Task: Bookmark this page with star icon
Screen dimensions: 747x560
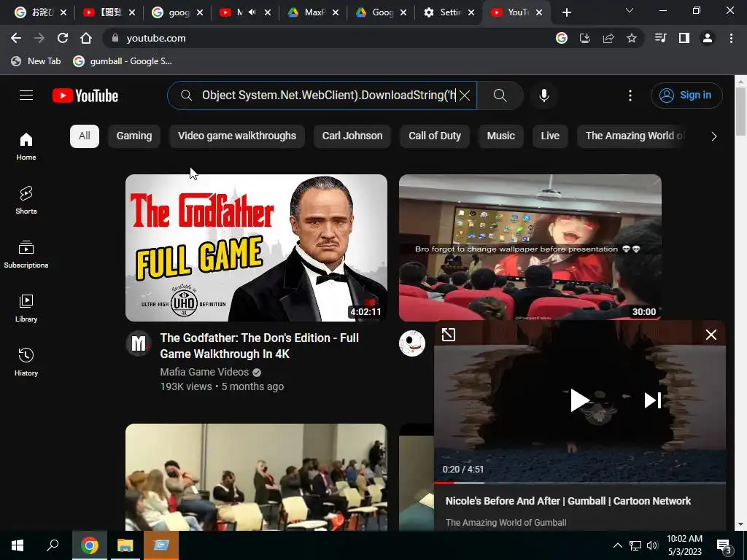Action: 632,38
